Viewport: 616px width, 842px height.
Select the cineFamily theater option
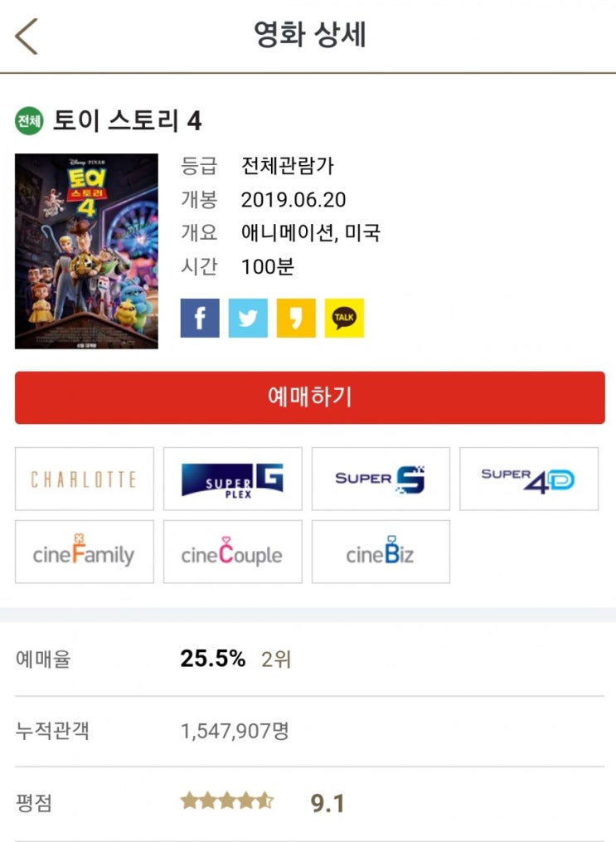85,552
